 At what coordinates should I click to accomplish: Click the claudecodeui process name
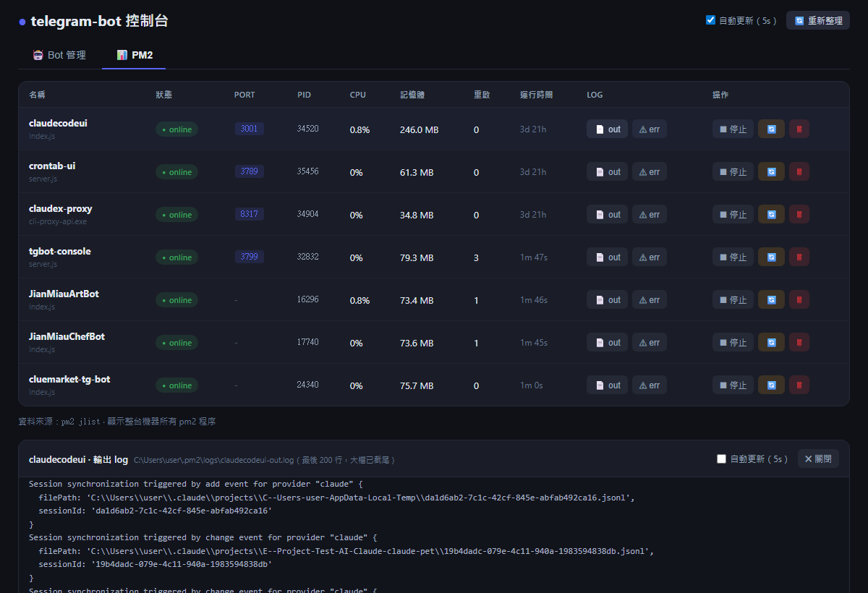click(x=58, y=123)
